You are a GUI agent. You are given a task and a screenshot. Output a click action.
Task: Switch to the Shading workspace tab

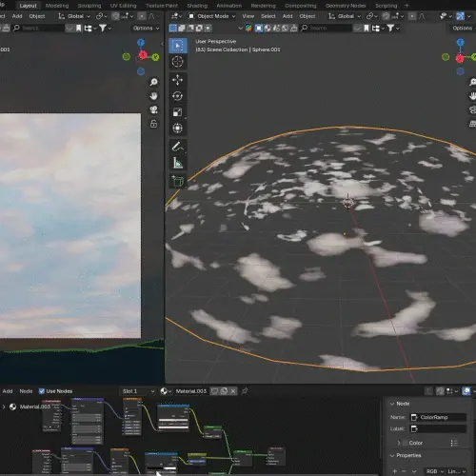click(x=197, y=6)
